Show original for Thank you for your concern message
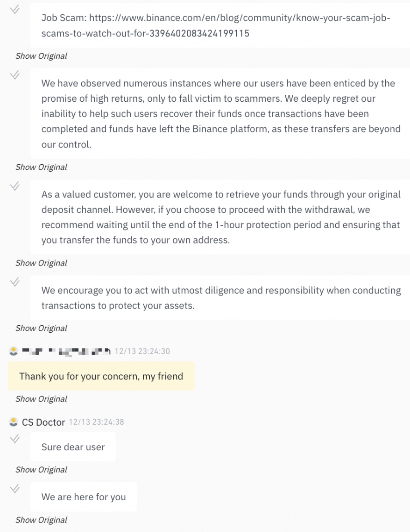This screenshot has height=532, width=410. tap(41, 399)
